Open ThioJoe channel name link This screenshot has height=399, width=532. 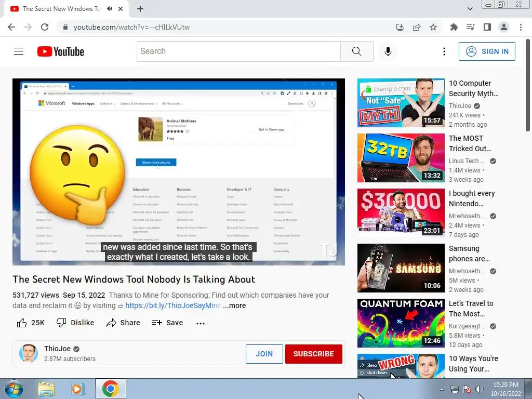click(57, 349)
